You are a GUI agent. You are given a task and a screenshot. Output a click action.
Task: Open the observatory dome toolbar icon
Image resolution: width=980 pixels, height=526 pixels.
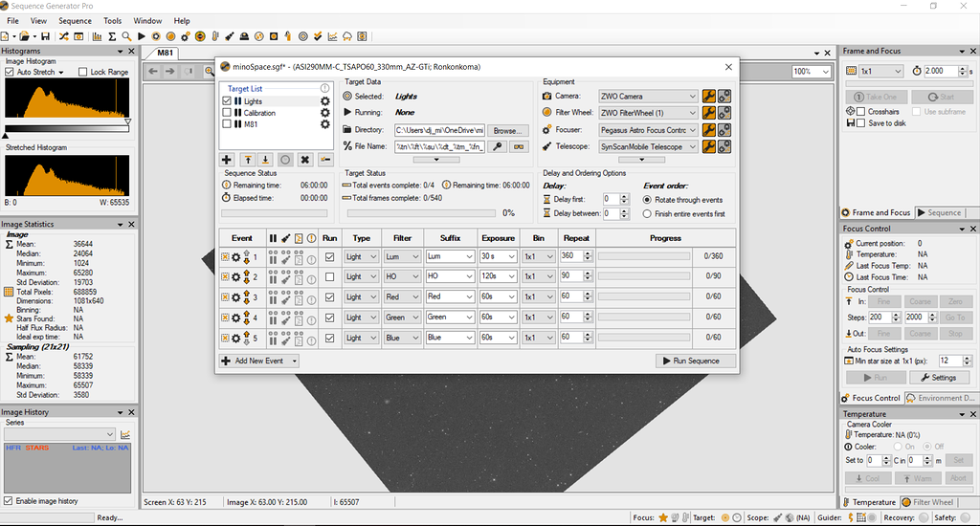pyautogui.click(x=244, y=37)
